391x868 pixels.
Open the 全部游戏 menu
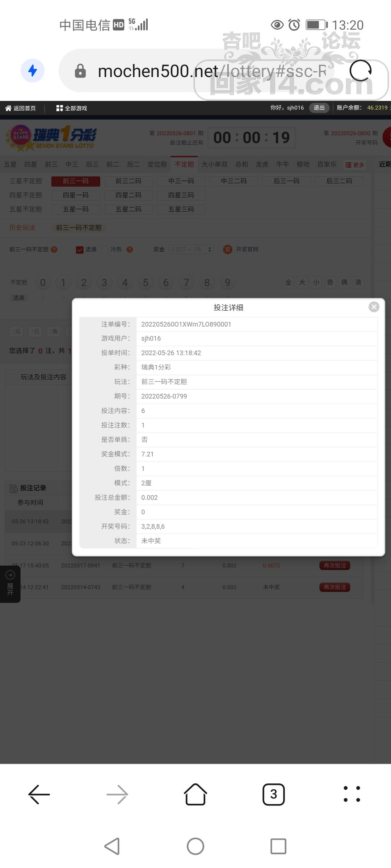[x=72, y=108]
